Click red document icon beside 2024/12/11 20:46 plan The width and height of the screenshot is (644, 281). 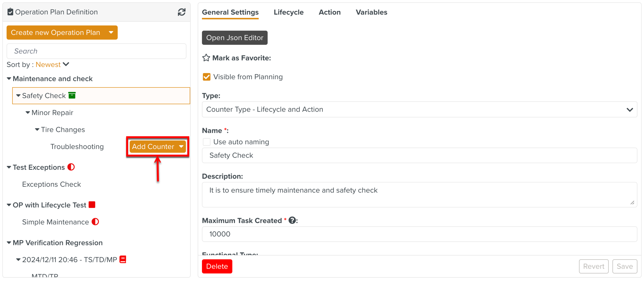pos(123,259)
